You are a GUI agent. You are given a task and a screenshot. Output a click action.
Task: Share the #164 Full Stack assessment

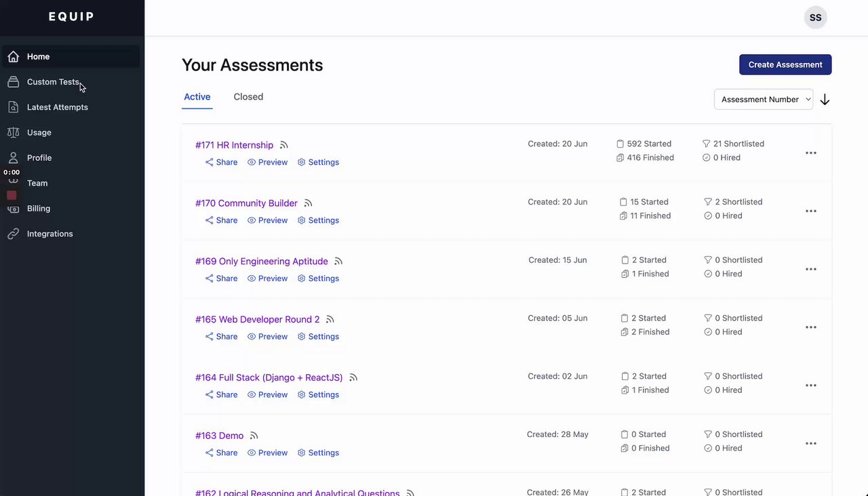(222, 395)
